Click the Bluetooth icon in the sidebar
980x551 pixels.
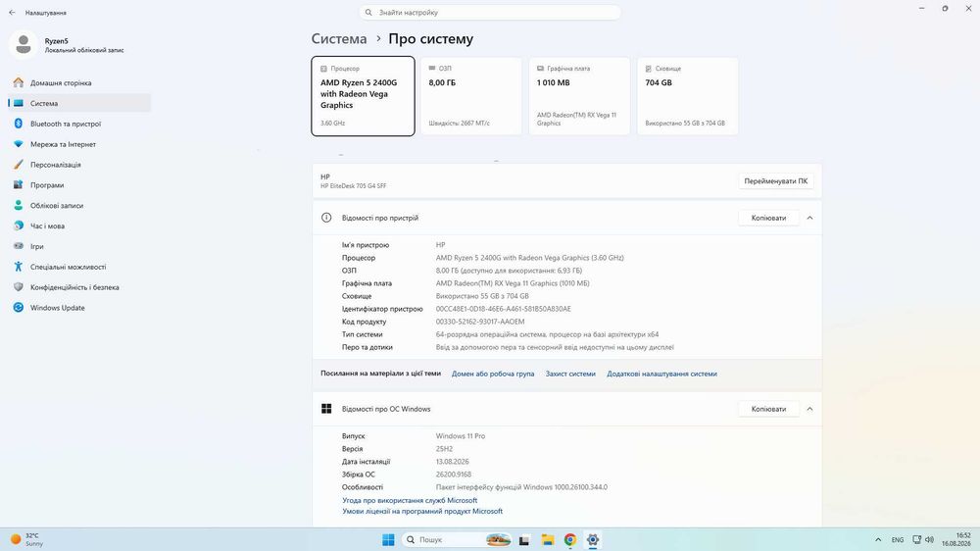pos(18,124)
